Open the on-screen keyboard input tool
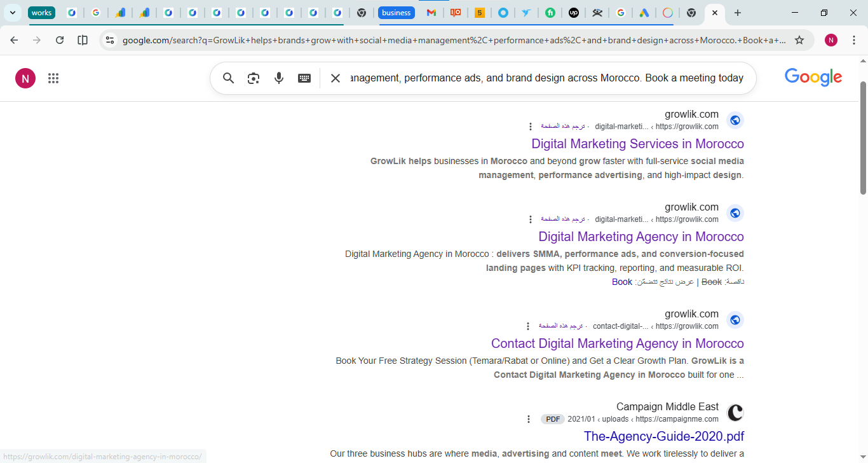Viewport: 868px width, 463px height. [304, 78]
